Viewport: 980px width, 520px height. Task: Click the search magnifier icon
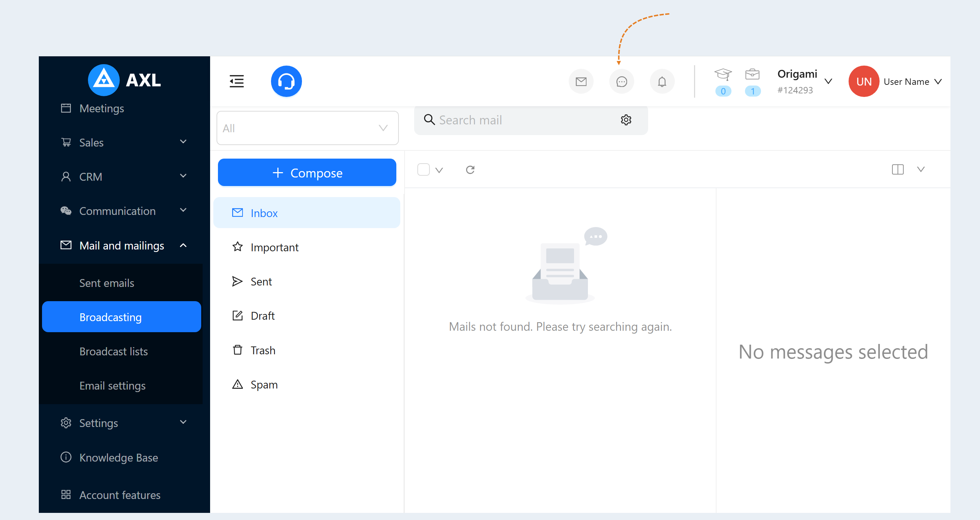click(429, 119)
